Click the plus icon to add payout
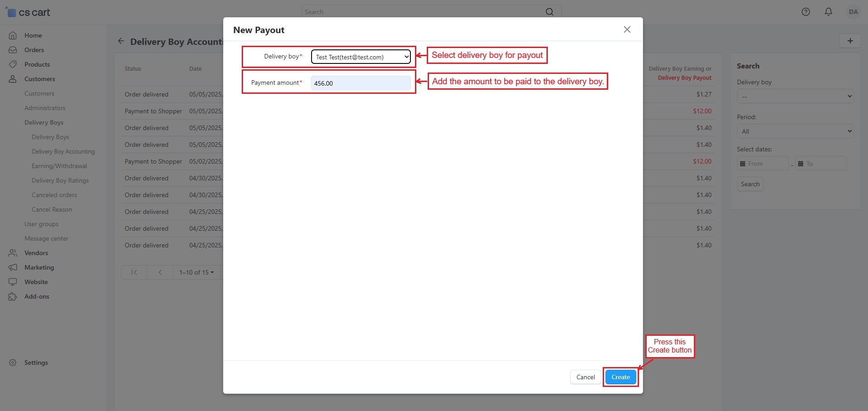Screen dimensions: 868x411 850,41
